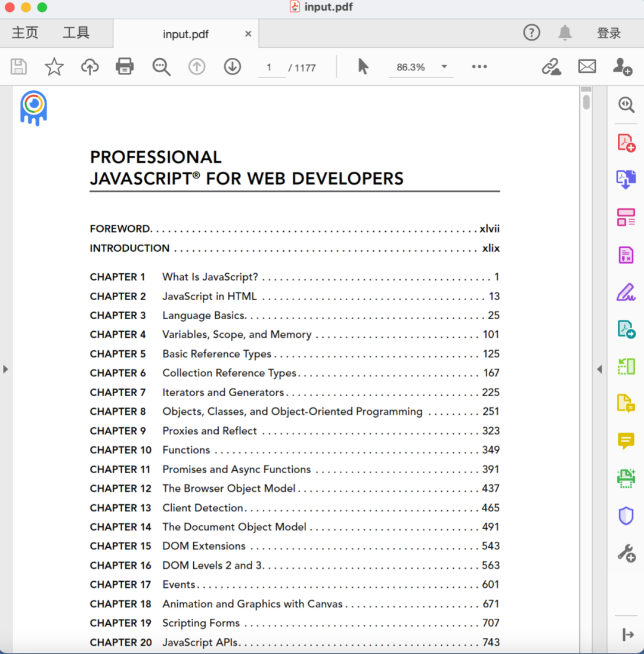644x654 pixels.
Task: Click 'JavaScript in HTML' chapter title
Action: point(210,296)
